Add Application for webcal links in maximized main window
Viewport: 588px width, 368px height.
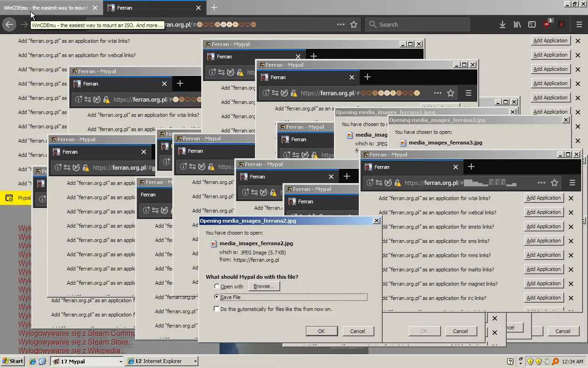tap(550, 55)
